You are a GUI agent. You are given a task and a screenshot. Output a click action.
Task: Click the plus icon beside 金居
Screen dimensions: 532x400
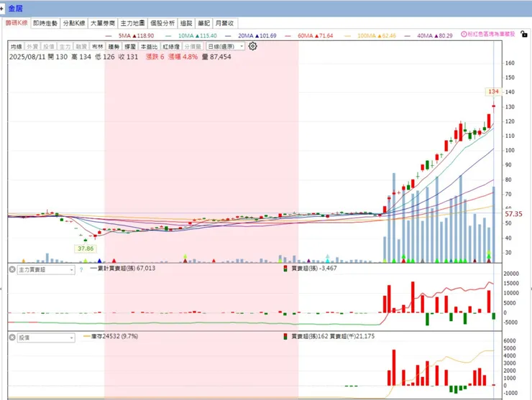coord(2,9)
